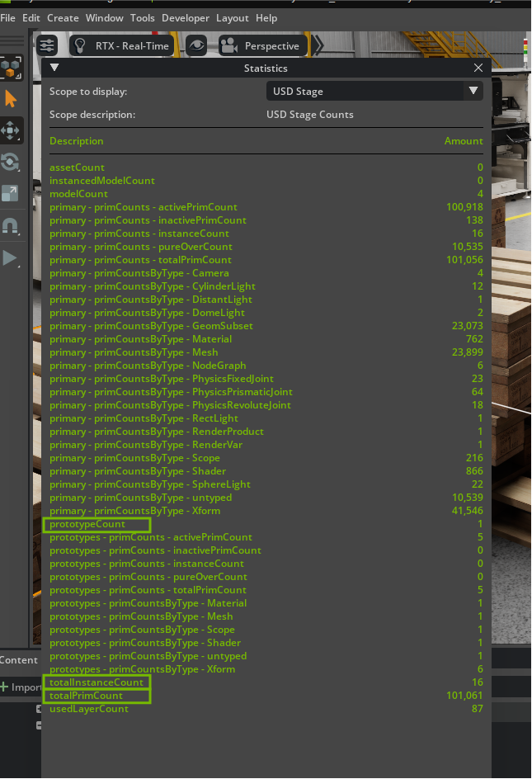Select primary GeomSubset row
Image resolution: width=532 pixels, height=779 pixels.
(x=266, y=326)
